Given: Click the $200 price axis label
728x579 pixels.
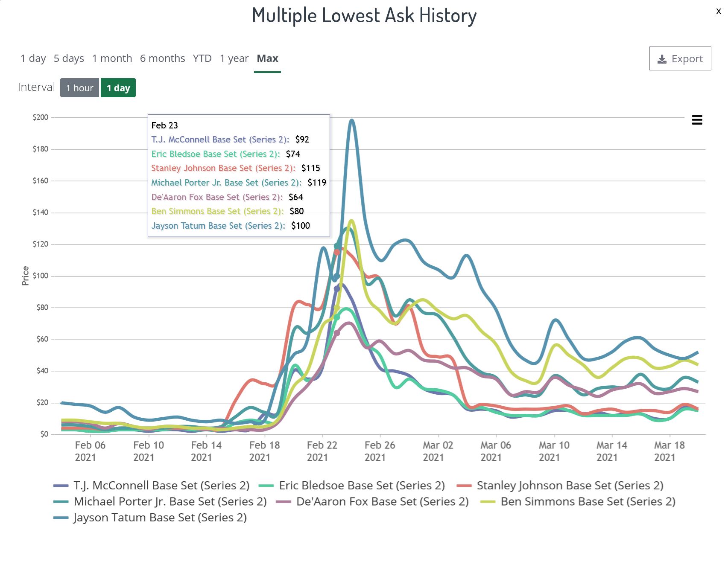Looking at the screenshot, I should point(41,117).
